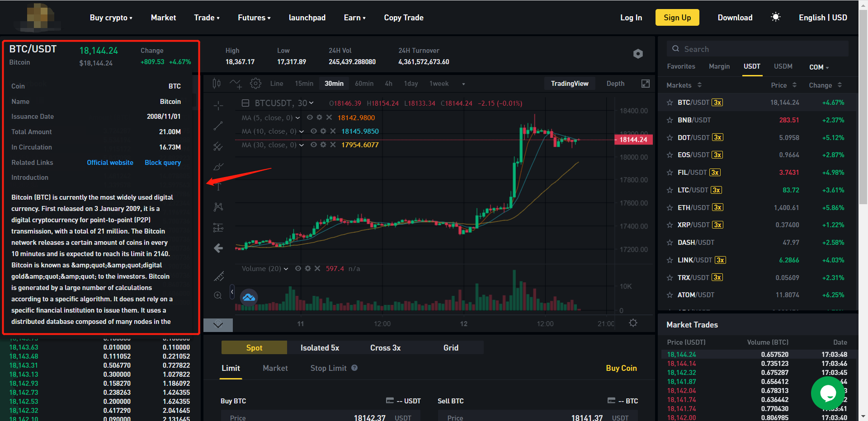The width and height of the screenshot is (868, 421).
Task: Select the Isolated 5x trading tab
Action: point(320,347)
